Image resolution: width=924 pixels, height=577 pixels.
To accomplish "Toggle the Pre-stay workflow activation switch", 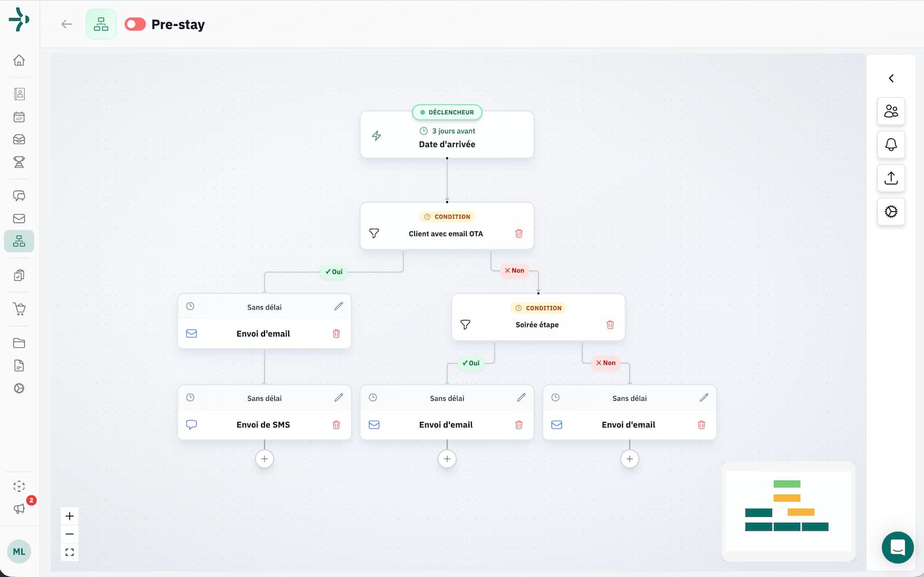I will pyautogui.click(x=135, y=24).
